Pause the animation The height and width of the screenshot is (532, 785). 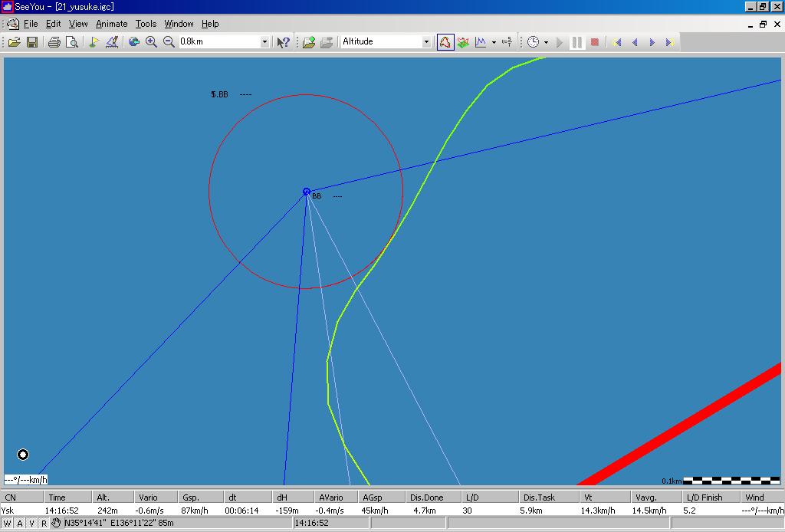click(576, 42)
